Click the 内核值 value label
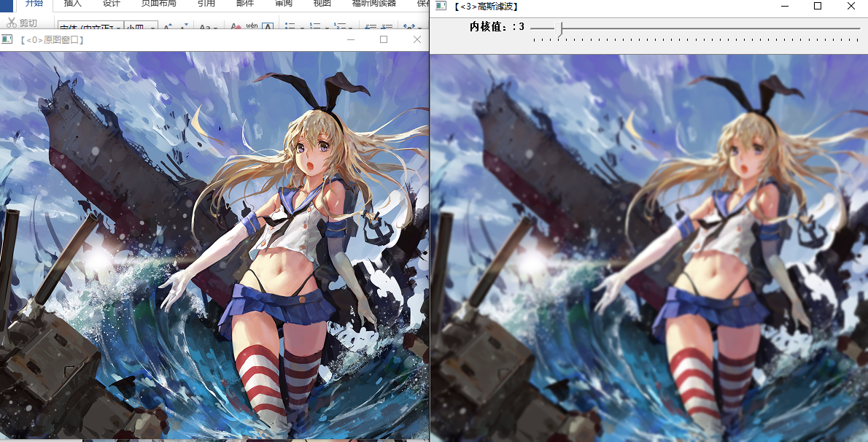Image resolution: width=868 pixels, height=442 pixels. [497, 26]
